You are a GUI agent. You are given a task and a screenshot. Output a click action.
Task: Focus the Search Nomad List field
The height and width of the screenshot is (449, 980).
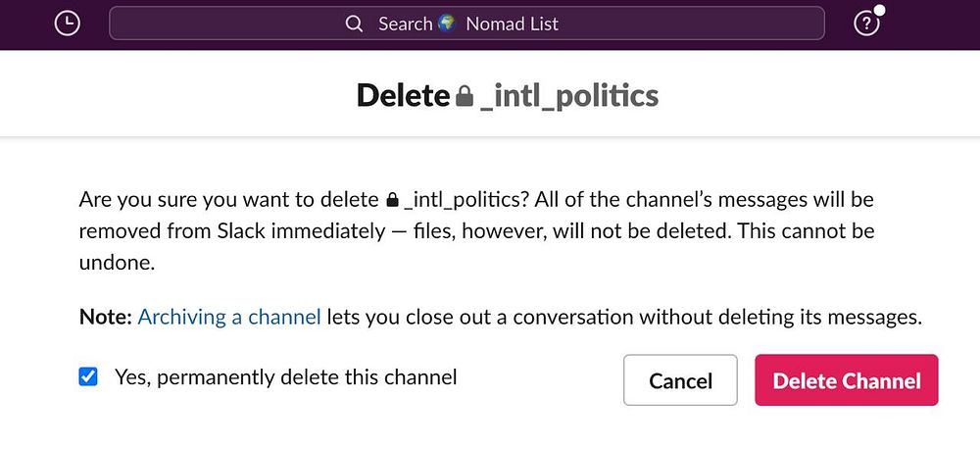(588, 24)
